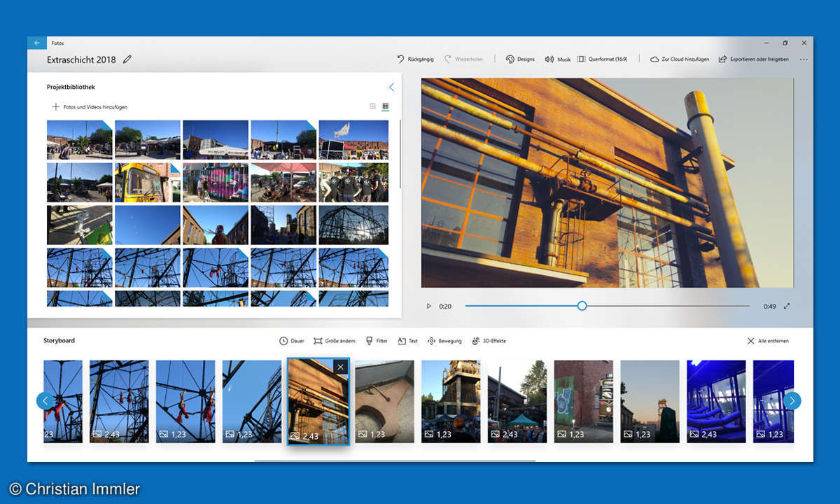Click Fotos und Videos hinzufügen

coord(90,107)
